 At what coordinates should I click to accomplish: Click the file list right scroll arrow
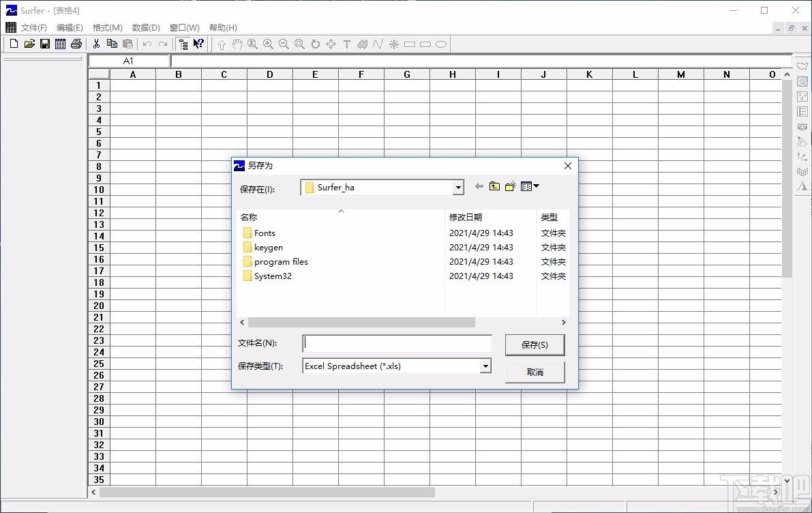tap(563, 322)
